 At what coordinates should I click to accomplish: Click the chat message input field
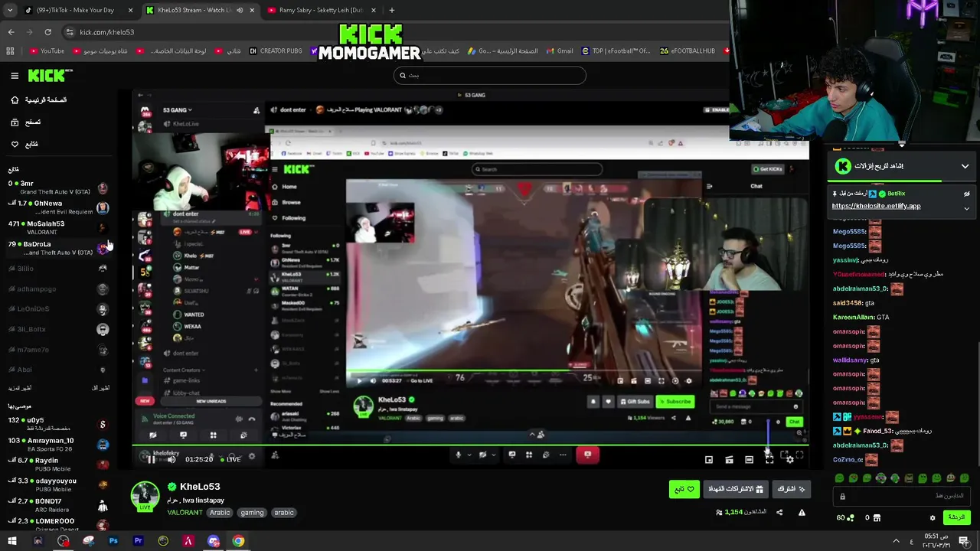coord(902,496)
